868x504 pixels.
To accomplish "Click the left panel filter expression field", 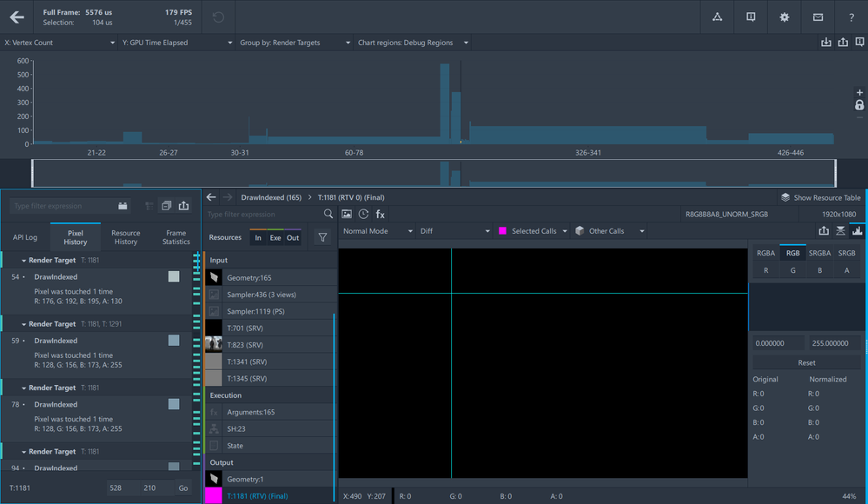I will (63, 206).
